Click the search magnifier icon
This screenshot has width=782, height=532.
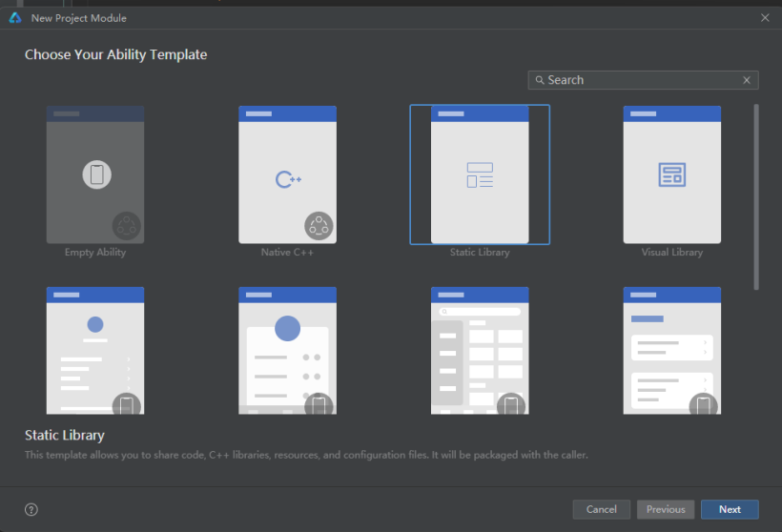pyautogui.click(x=540, y=80)
